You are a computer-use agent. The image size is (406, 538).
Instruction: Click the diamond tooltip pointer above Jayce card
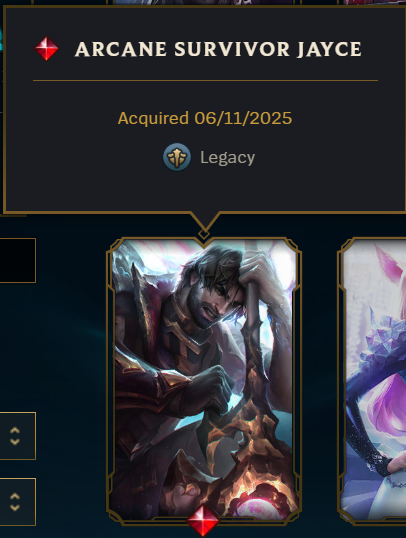click(x=204, y=235)
